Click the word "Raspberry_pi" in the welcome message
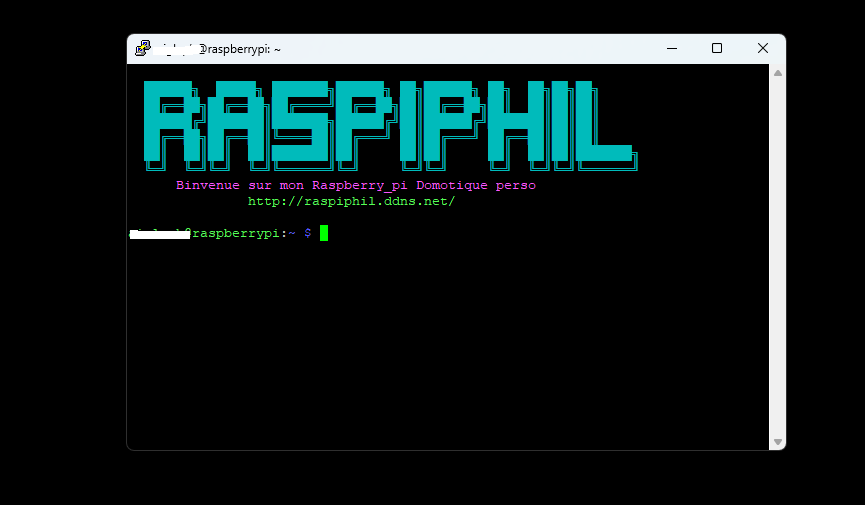 [360, 185]
